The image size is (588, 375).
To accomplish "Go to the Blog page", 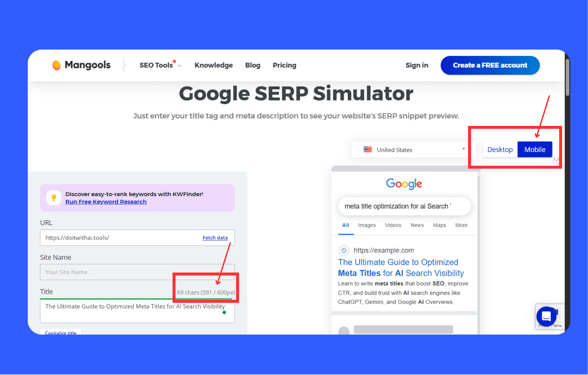I will tap(253, 65).
